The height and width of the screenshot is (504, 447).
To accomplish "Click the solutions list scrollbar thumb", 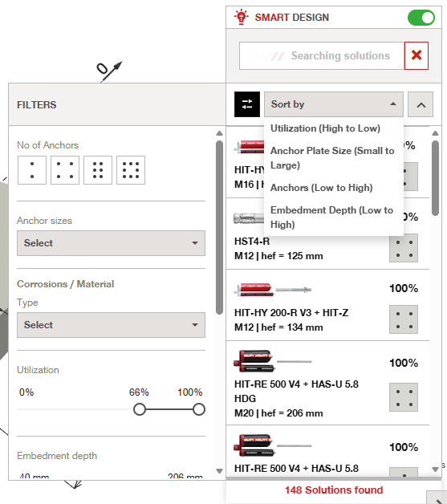I will pos(436,177).
